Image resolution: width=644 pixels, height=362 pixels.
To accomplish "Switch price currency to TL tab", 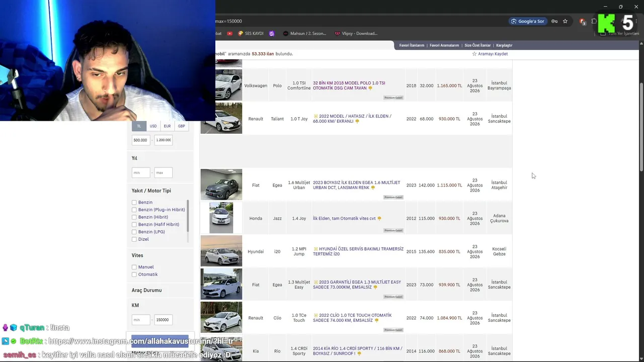I will [139, 126].
